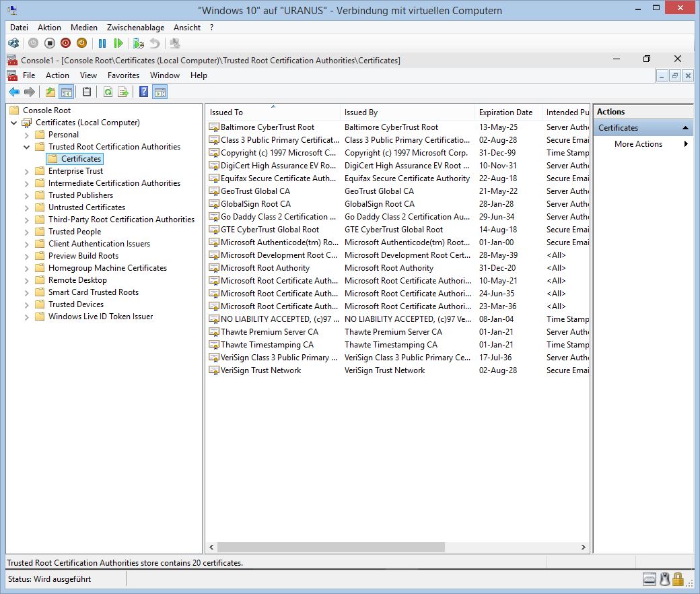This screenshot has width=700, height=594.
Task: Select the GlobalSign Root CA certificate
Action: 256,204
